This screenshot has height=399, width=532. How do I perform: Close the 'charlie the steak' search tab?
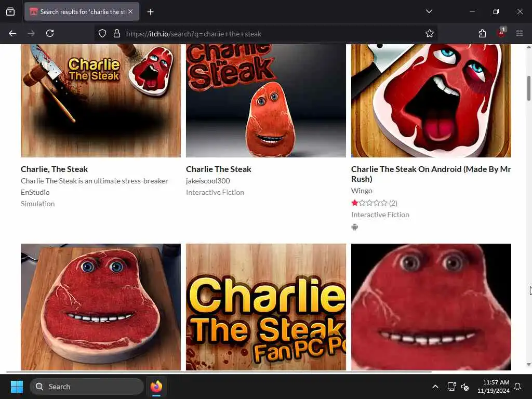(x=130, y=11)
